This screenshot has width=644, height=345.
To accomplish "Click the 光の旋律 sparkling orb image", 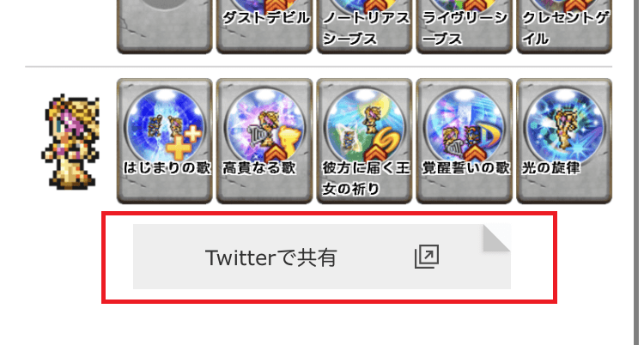I will [x=564, y=124].
